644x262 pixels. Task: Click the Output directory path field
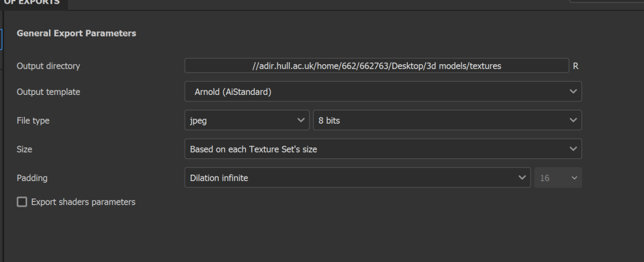point(377,65)
